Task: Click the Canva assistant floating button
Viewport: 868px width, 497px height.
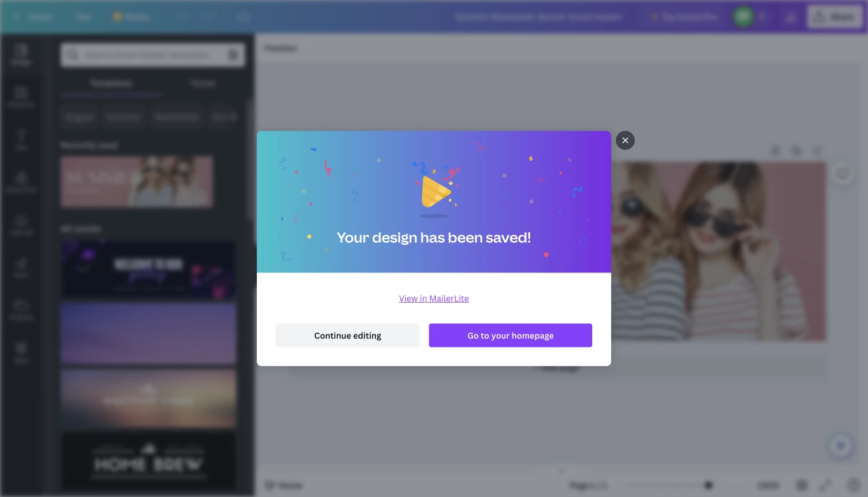Action: click(841, 446)
